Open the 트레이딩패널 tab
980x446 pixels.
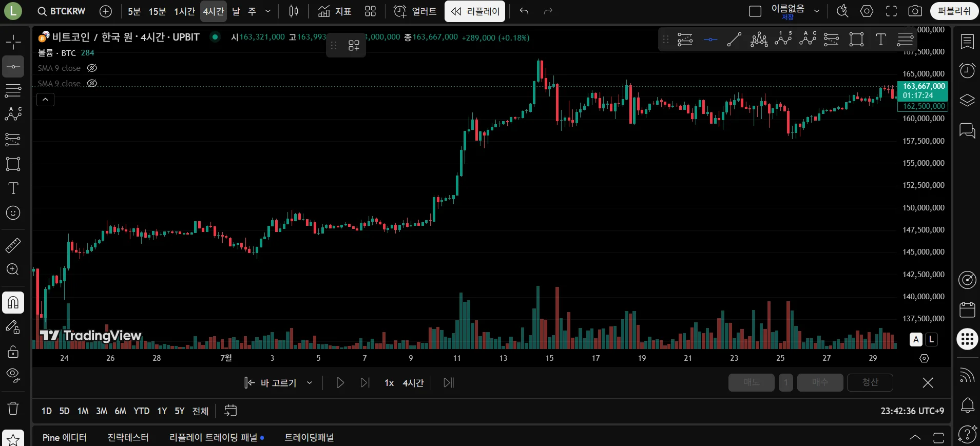[x=309, y=438]
